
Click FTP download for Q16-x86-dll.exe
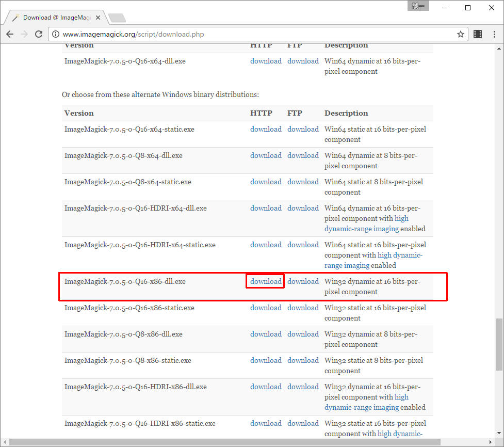303,282
